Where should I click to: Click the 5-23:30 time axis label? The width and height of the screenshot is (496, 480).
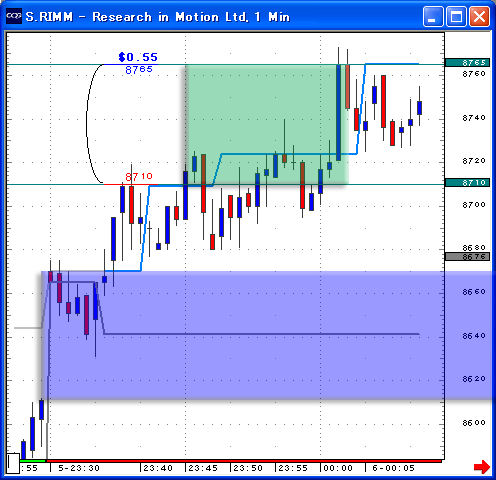(79, 468)
